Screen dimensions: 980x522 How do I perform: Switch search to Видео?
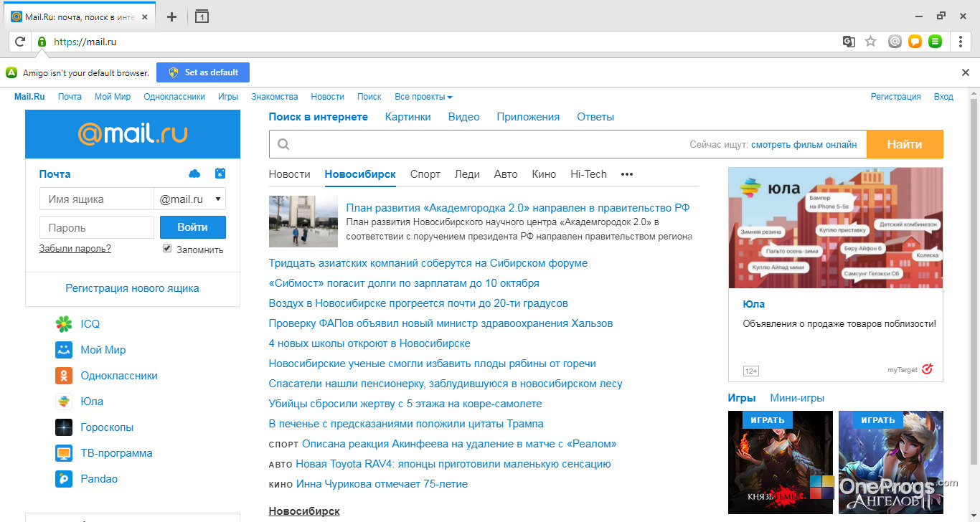point(464,117)
